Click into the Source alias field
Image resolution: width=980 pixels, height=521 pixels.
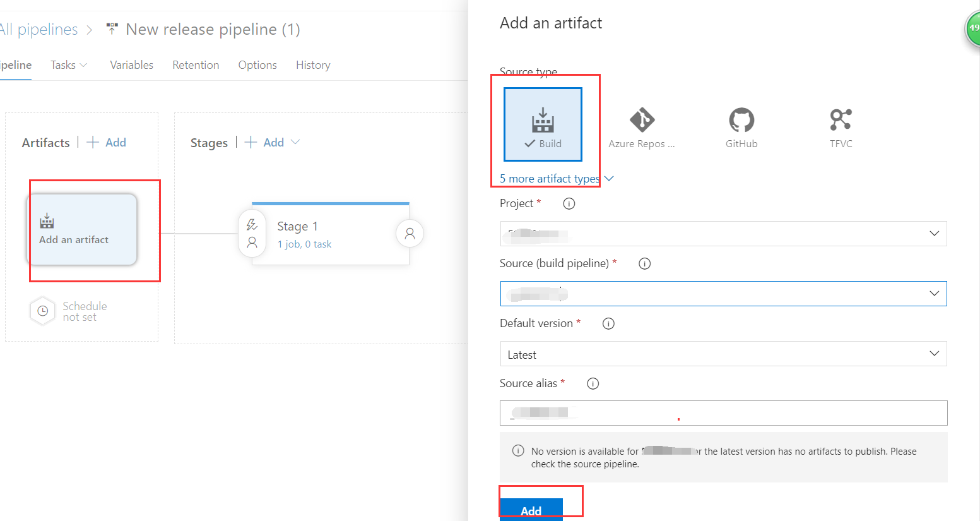pyautogui.click(x=723, y=413)
